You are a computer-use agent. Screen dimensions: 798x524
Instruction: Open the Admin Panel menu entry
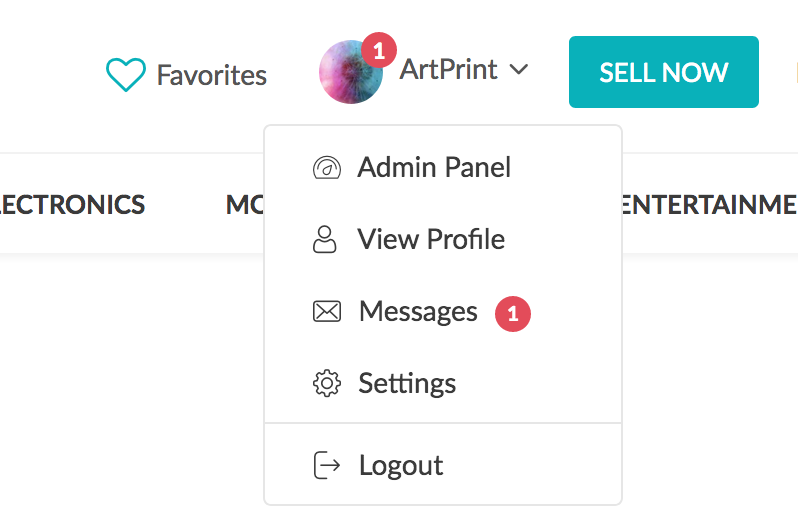click(x=434, y=167)
